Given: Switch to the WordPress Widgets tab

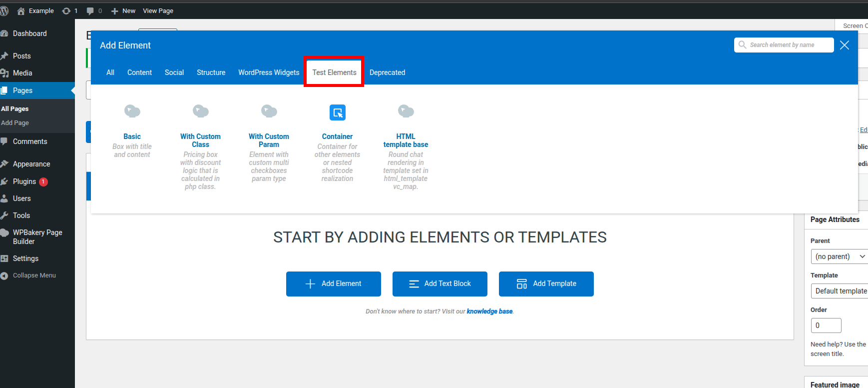Looking at the screenshot, I should pyautogui.click(x=269, y=72).
